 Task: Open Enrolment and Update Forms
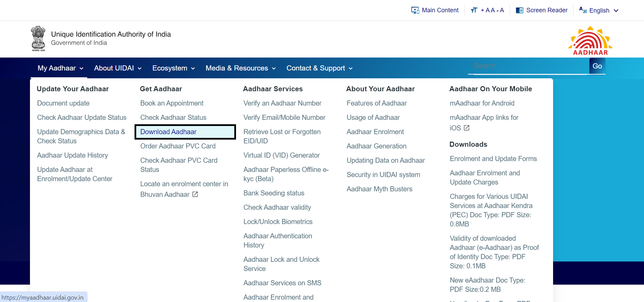pos(493,159)
